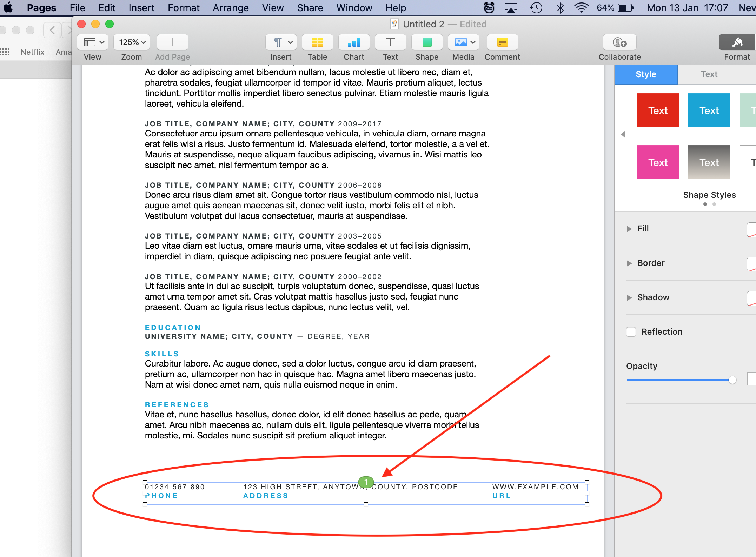Image resolution: width=756 pixels, height=557 pixels.
Task: Add a Comment using toolbar icon
Action: [502, 42]
